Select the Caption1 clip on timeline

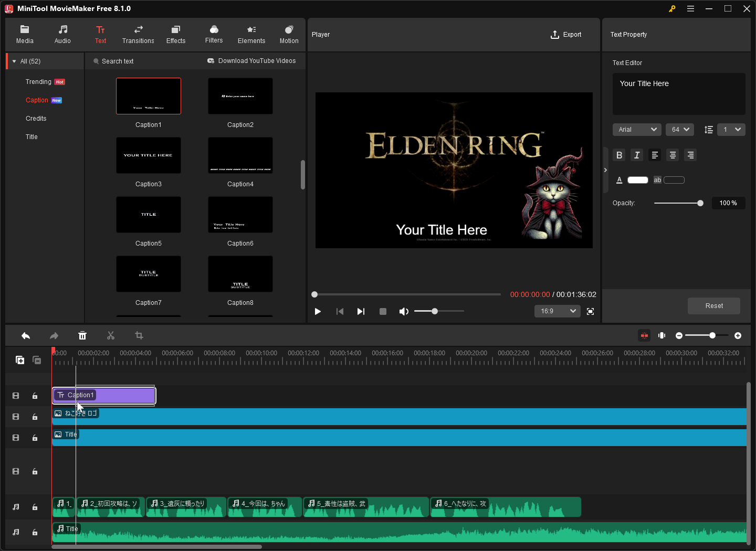click(x=104, y=396)
